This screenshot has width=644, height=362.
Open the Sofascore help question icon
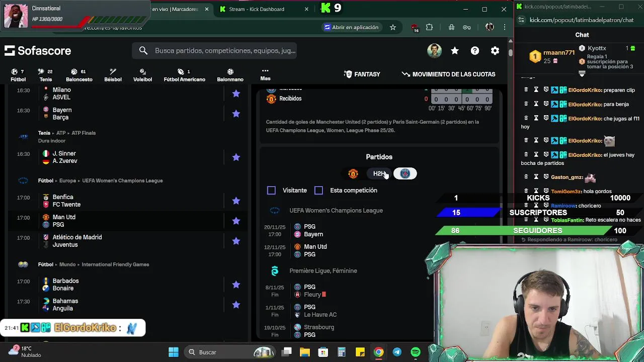coord(475,51)
